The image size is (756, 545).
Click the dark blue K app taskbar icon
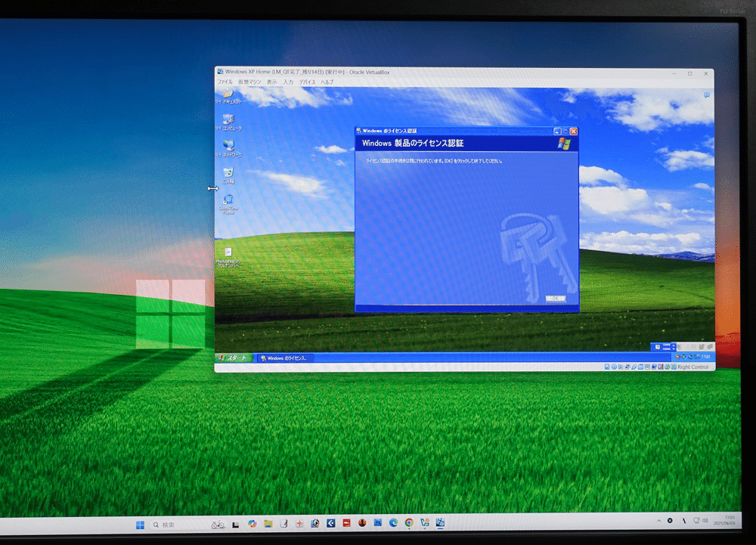tap(331, 523)
